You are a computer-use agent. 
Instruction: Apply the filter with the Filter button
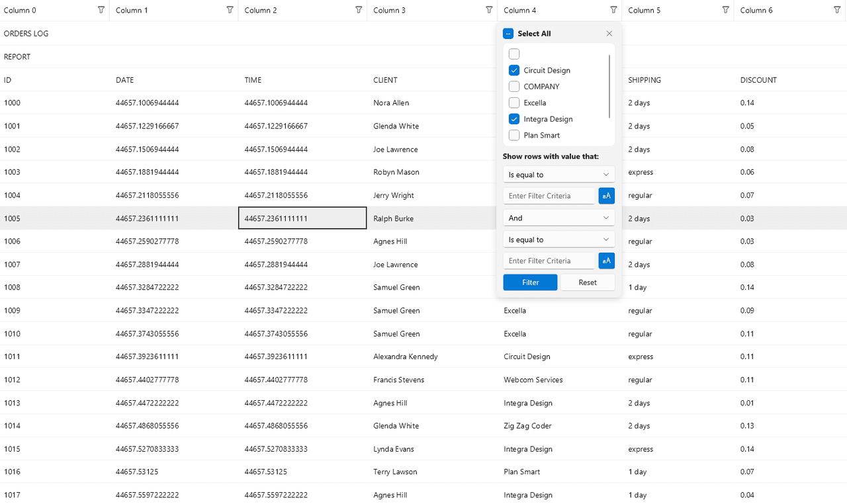(x=530, y=282)
